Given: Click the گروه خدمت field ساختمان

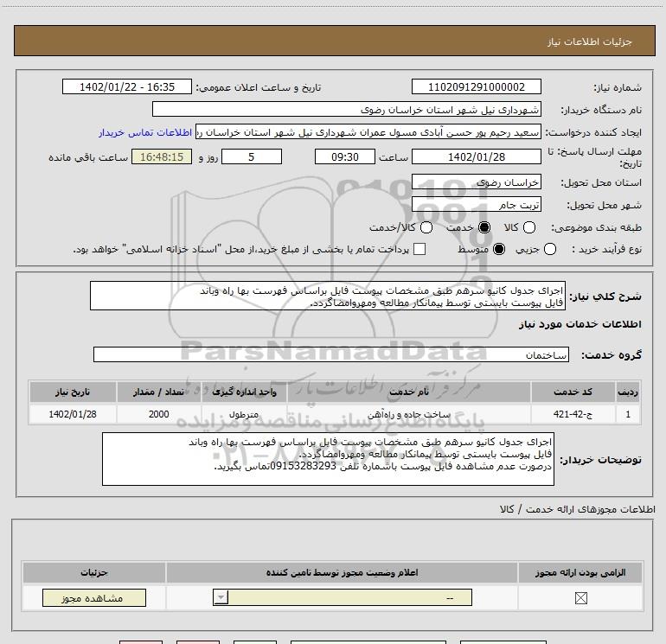Looking at the screenshot, I should point(331,355).
